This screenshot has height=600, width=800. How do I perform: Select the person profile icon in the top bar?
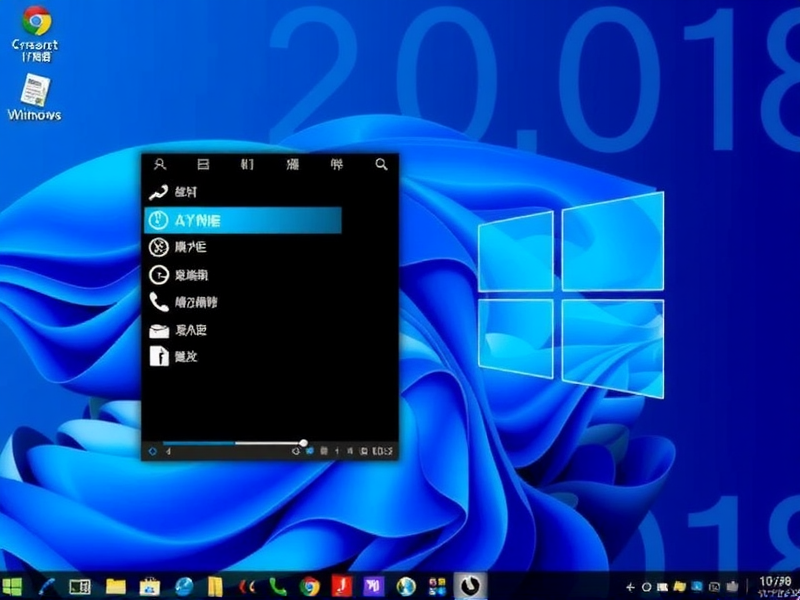pyautogui.click(x=159, y=164)
